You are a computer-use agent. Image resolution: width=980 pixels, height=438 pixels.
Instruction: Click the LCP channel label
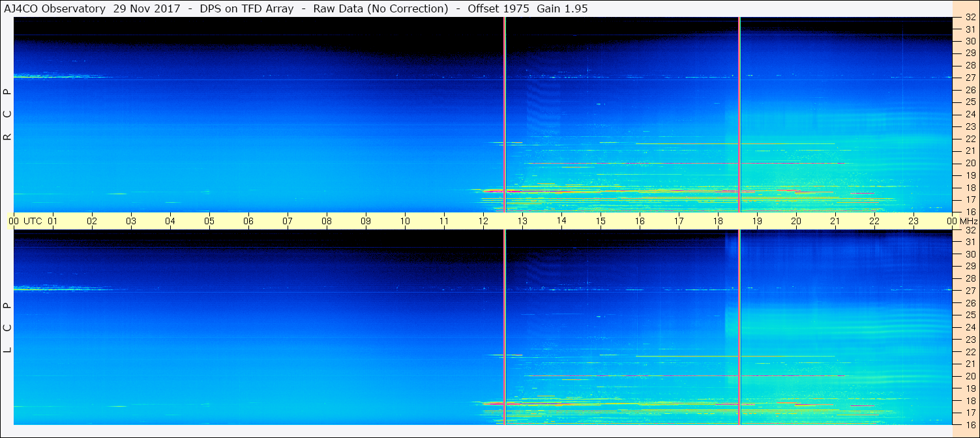point(7,328)
